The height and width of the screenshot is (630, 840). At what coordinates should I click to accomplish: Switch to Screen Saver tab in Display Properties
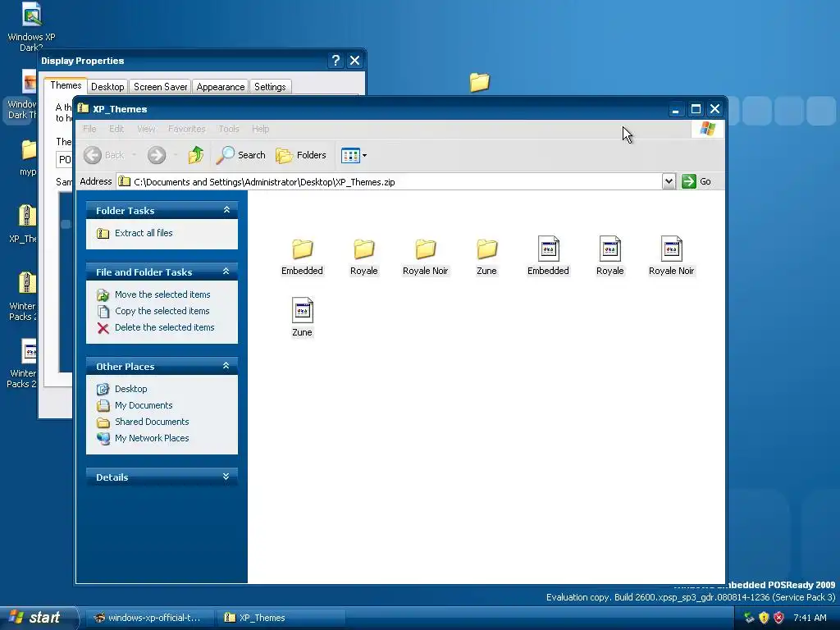(x=160, y=87)
